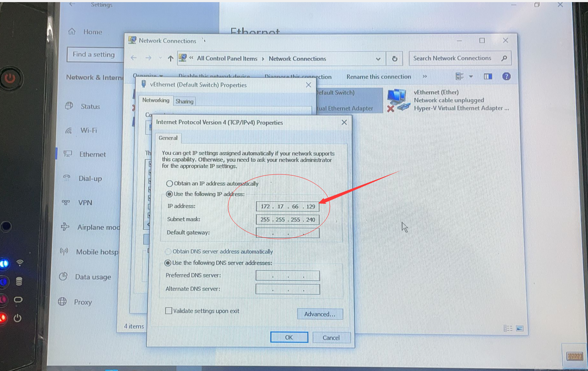
Task: Select the vEthernet (Ether) adapter icon
Action: pyautogui.click(x=398, y=100)
